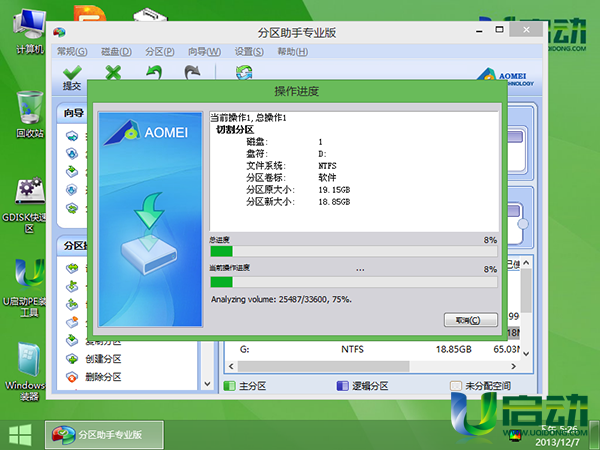Click the left arrow of horizontal scrollbar
The width and height of the screenshot is (600, 450).
tap(231, 366)
